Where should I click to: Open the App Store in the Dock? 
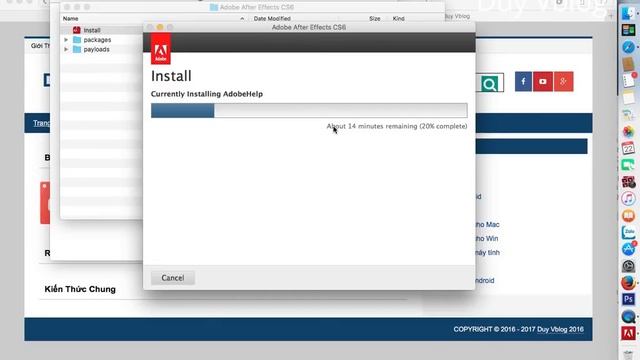coord(629,249)
